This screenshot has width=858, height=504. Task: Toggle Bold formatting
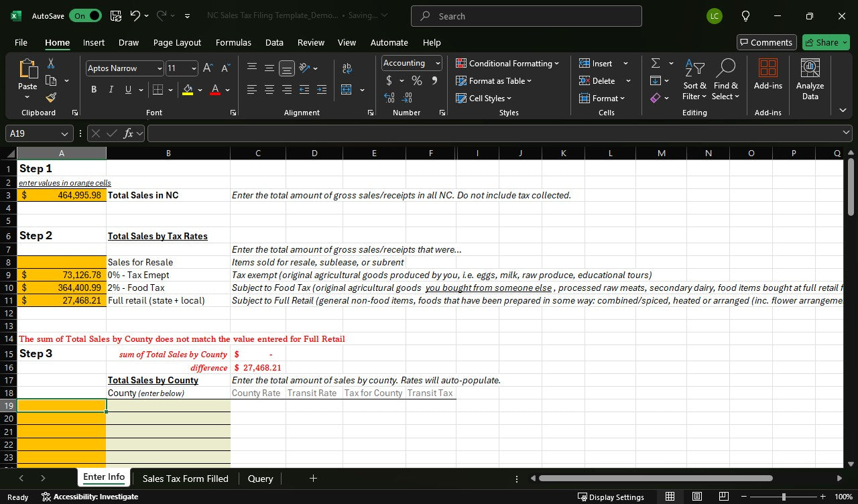click(x=94, y=90)
